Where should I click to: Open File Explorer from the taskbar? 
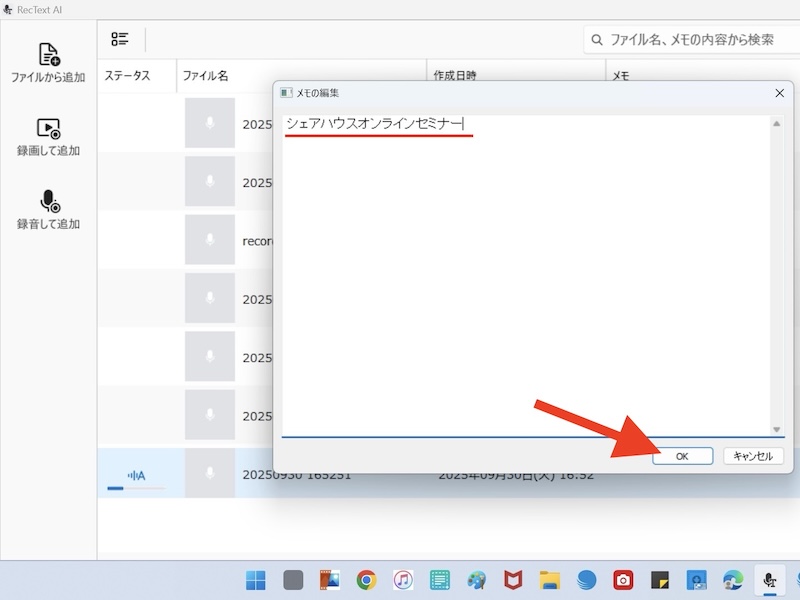(x=549, y=580)
